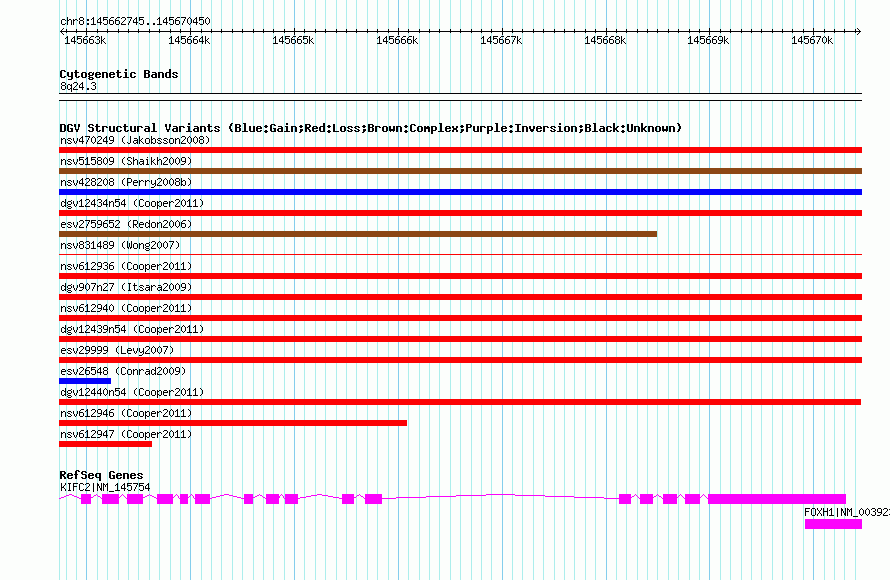Screen dimensions: 890x580
Task: Click the dgv12440n54 (Cooper2011) label
Action: [x=132, y=392]
